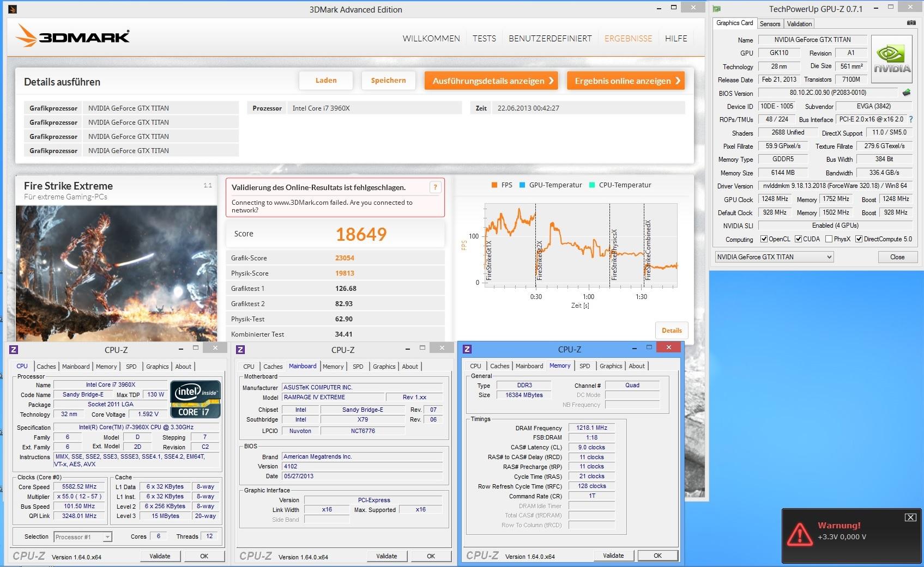The width and height of the screenshot is (924, 567).
Task: Click OK in CPU-Z Mainboard window
Action: pos(431,556)
